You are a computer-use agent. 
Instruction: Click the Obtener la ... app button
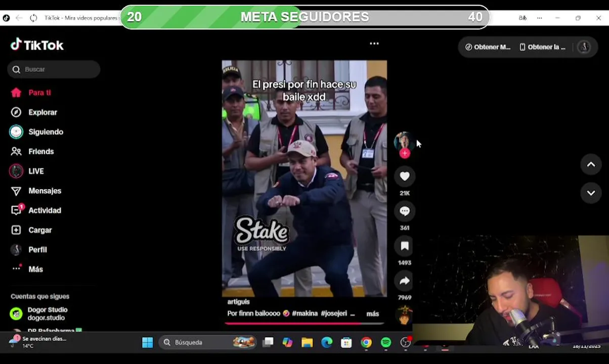coord(542,47)
